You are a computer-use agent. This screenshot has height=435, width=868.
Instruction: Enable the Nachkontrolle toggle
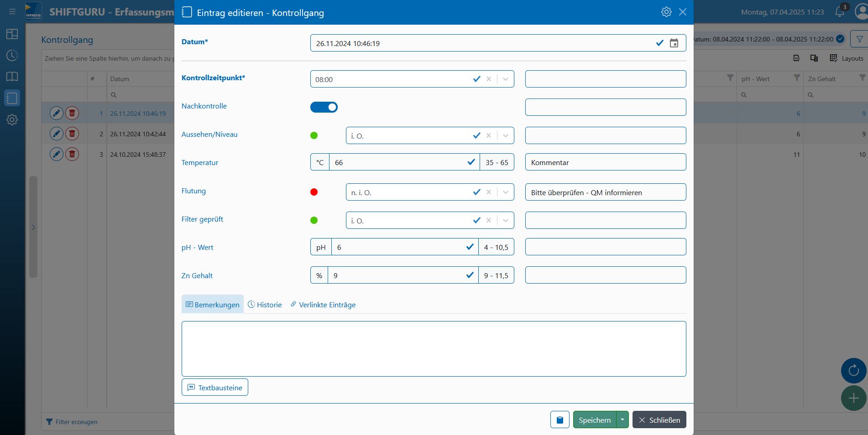pos(324,107)
